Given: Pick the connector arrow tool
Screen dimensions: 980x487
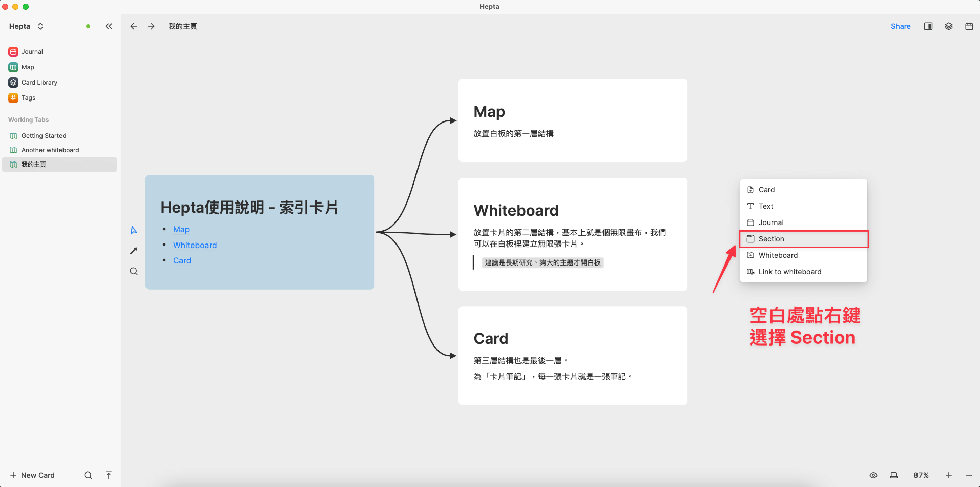Looking at the screenshot, I should (133, 251).
